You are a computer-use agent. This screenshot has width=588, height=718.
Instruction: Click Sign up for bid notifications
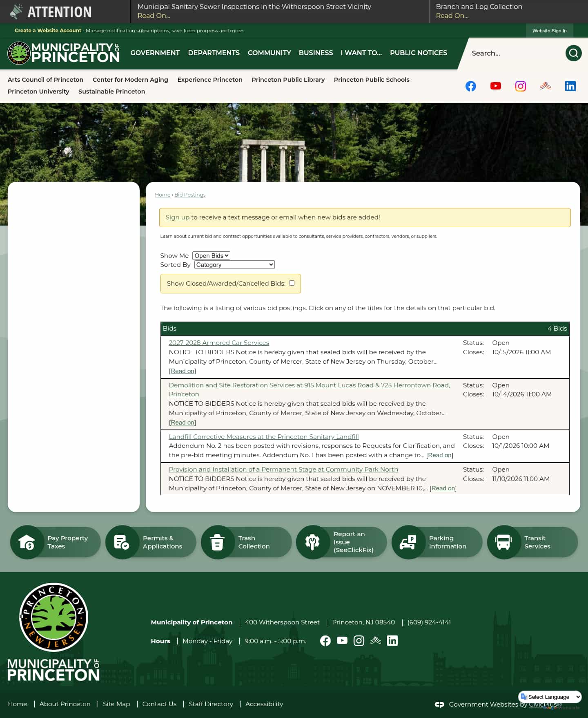point(178,217)
